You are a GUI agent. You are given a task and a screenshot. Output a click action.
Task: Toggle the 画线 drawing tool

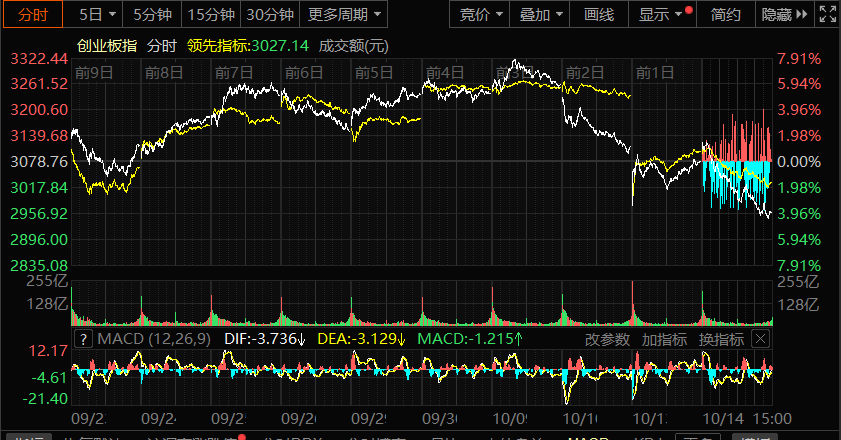[x=598, y=14]
